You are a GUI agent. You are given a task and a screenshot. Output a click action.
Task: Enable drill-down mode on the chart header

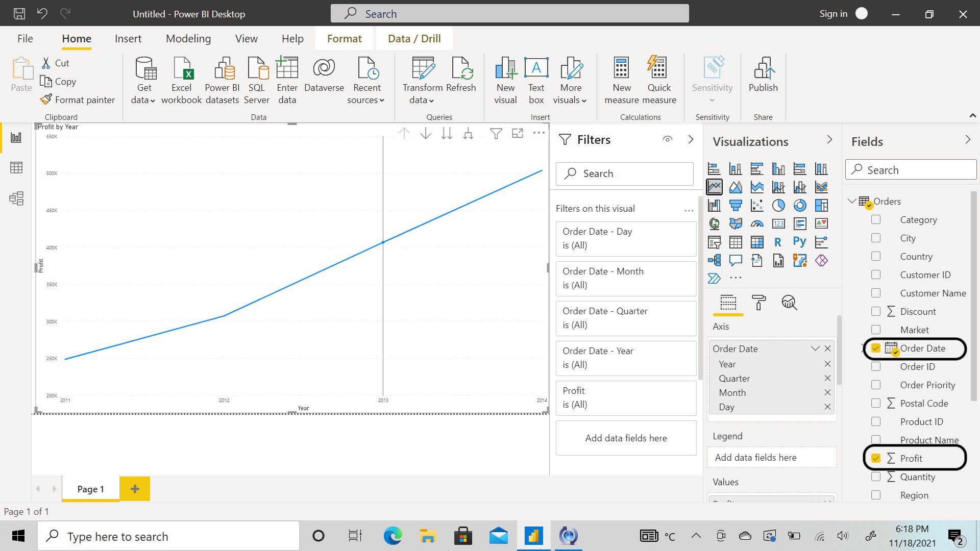coord(425,133)
